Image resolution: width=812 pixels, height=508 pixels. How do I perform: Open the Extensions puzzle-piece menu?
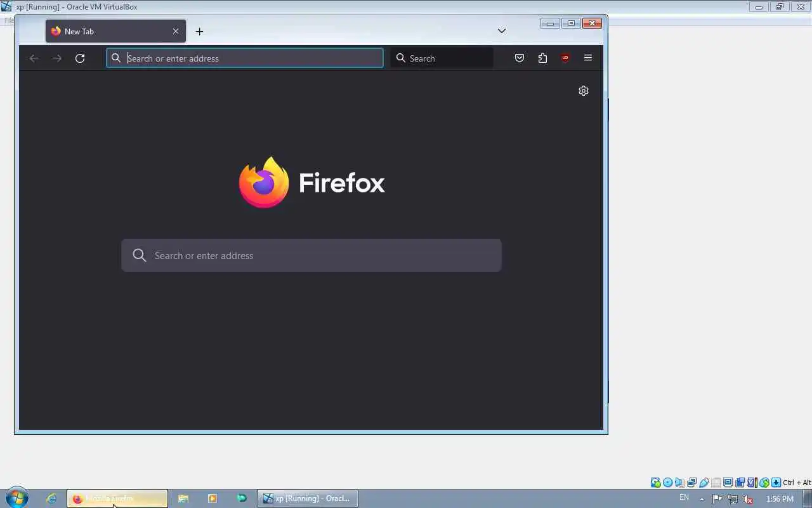pos(542,58)
